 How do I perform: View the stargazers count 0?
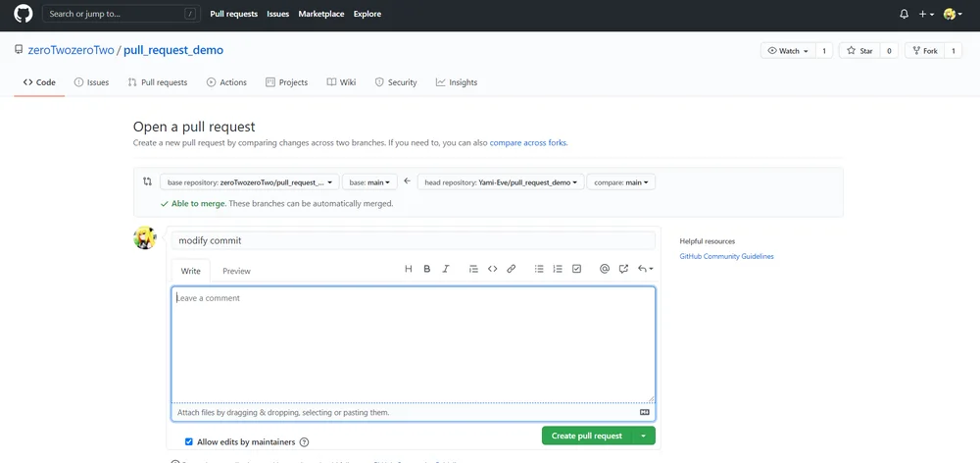[x=889, y=51]
